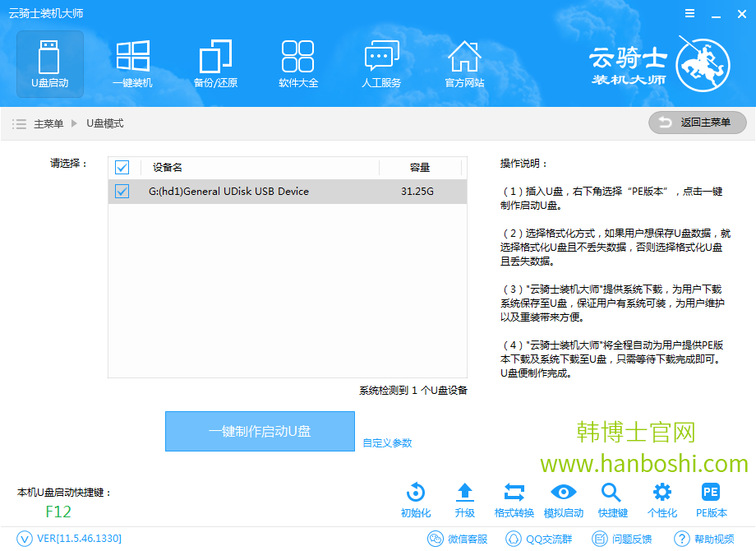Visit the 官方网站 official site

[464, 64]
